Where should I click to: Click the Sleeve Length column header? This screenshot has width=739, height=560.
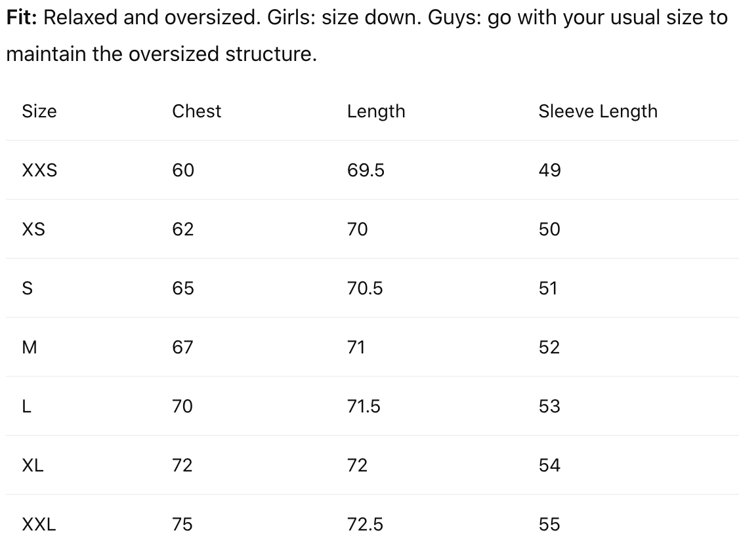tap(598, 111)
